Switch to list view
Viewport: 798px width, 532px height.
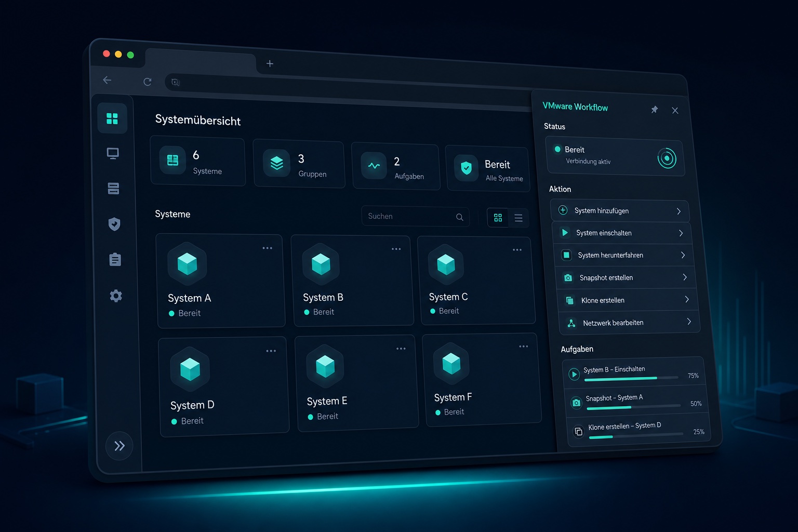[518, 218]
